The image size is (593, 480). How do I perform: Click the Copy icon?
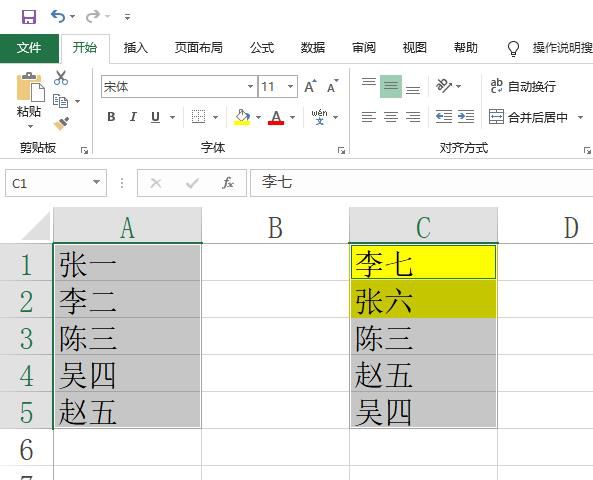[x=61, y=101]
